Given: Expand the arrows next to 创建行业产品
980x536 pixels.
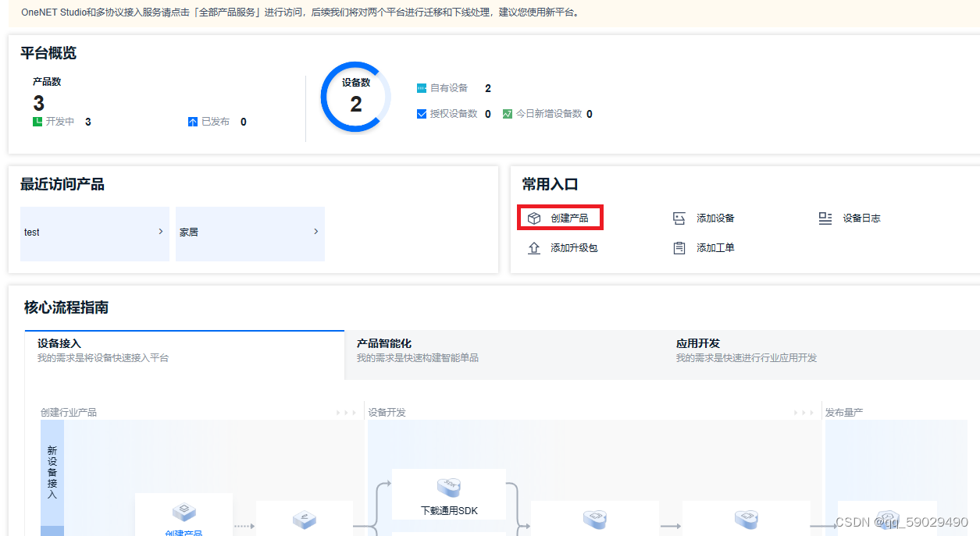Looking at the screenshot, I should click(346, 411).
